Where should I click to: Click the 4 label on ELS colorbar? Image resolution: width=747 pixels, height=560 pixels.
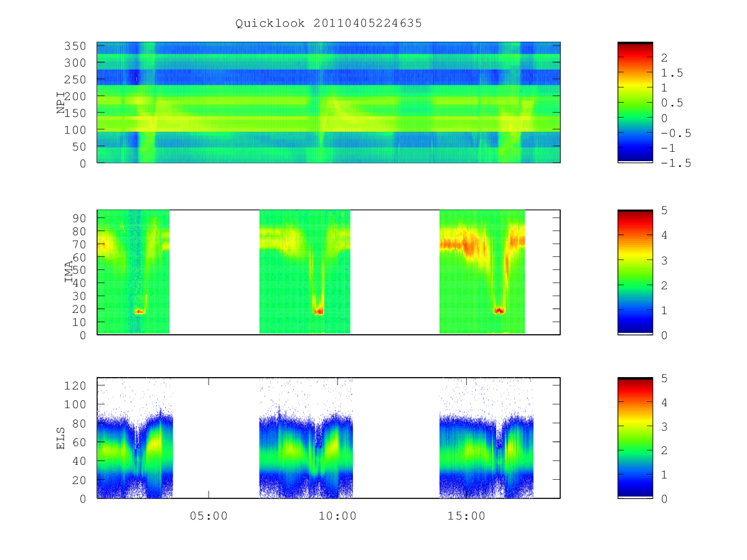(664, 402)
